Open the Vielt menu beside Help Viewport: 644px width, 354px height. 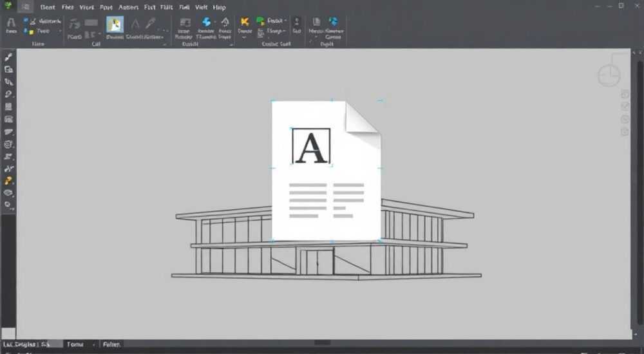[x=201, y=7]
